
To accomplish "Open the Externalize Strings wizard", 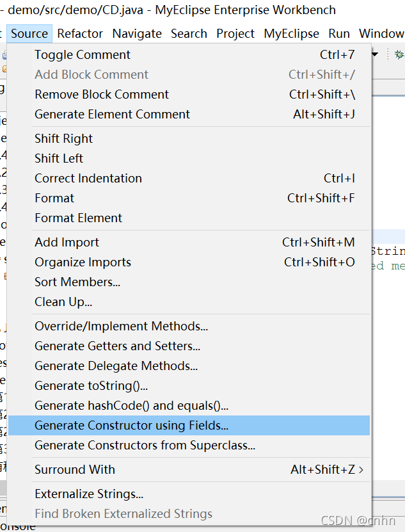I will pos(90,494).
